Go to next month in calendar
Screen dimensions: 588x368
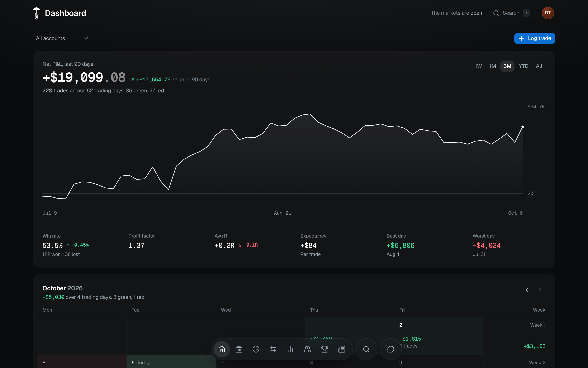point(540,290)
